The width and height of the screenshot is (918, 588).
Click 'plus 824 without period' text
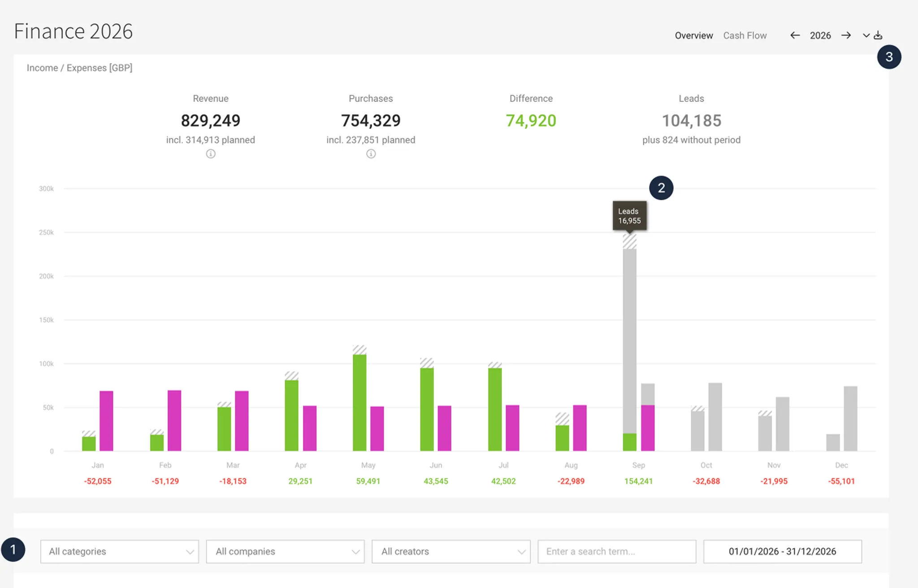pyautogui.click(x=691, y=140)
